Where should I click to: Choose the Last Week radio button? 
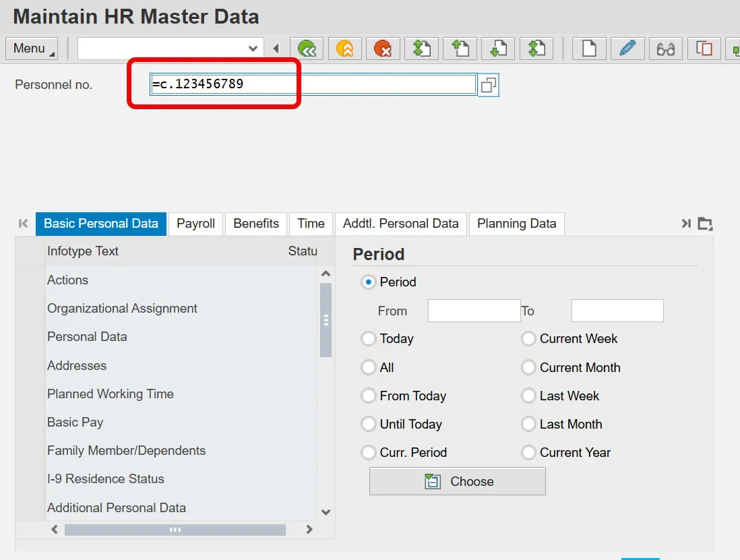(x=528, y=396)
